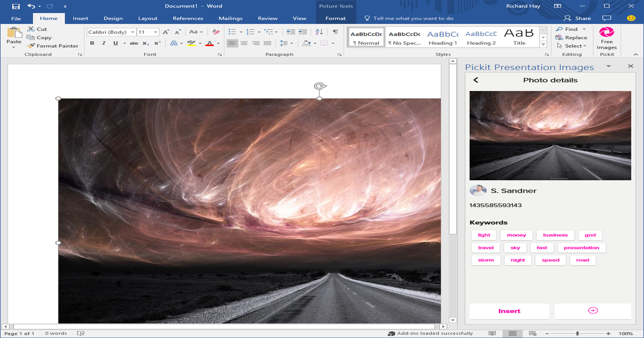Open the font size dropdown

click(156, 32)
